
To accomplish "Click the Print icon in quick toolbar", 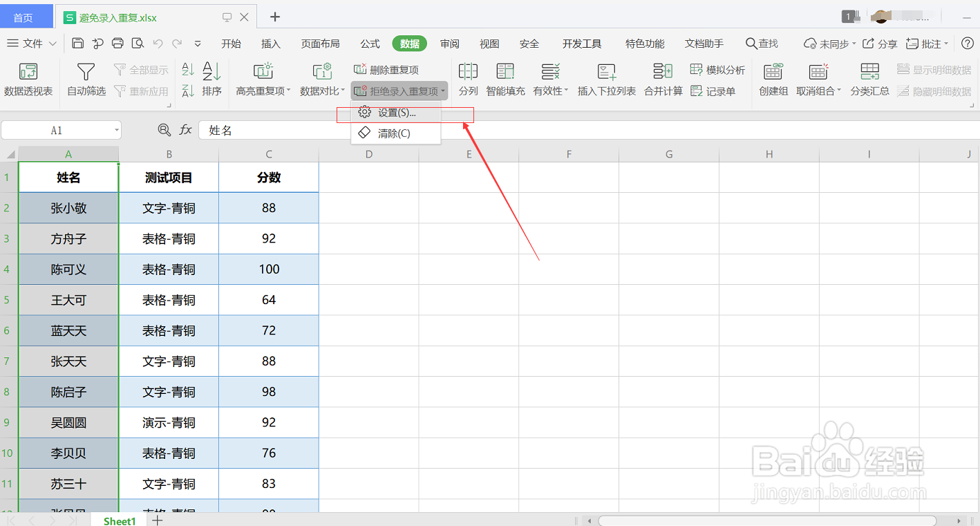I will point(117,44).
